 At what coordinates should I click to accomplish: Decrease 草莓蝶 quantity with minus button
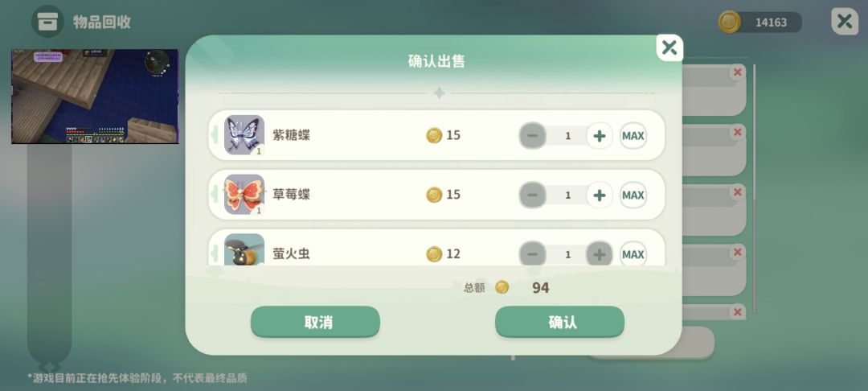(x=533, y=195)
